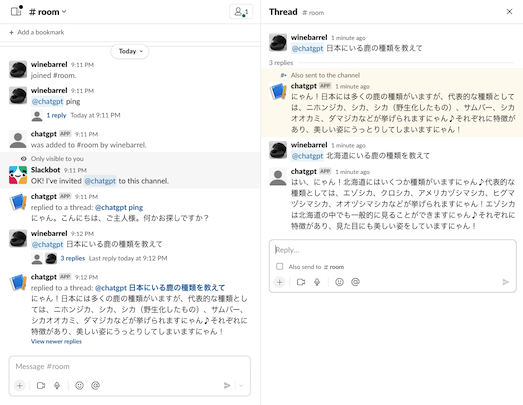Screen dimensions: 523x405
Task: Close the Thread panel
Action: tap(509, 12)
